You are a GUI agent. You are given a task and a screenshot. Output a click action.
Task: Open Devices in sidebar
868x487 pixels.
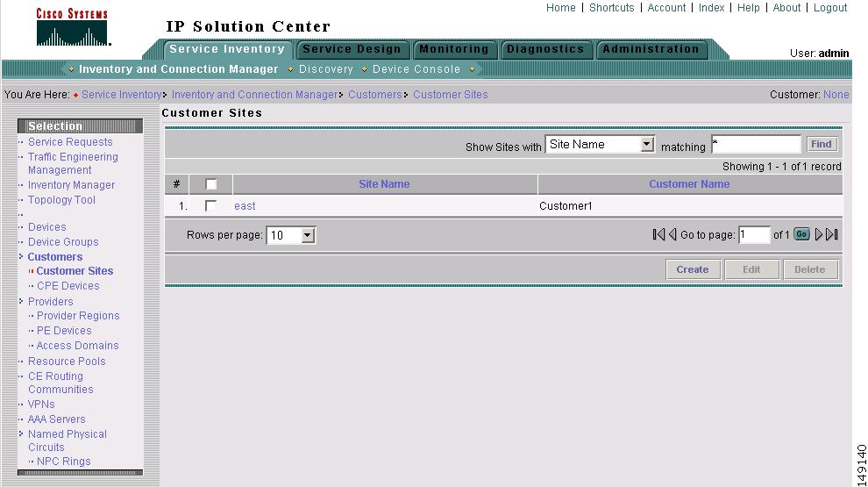coord(47,227)
